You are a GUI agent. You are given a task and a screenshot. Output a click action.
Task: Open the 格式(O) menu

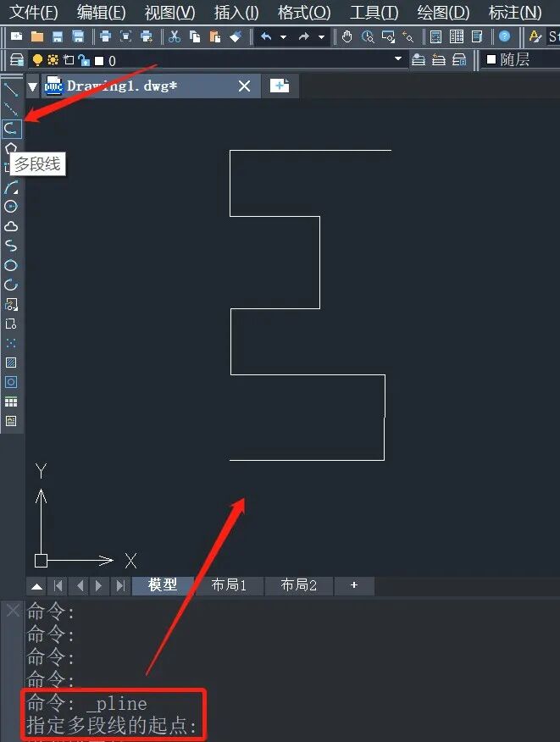click(304, 13)
